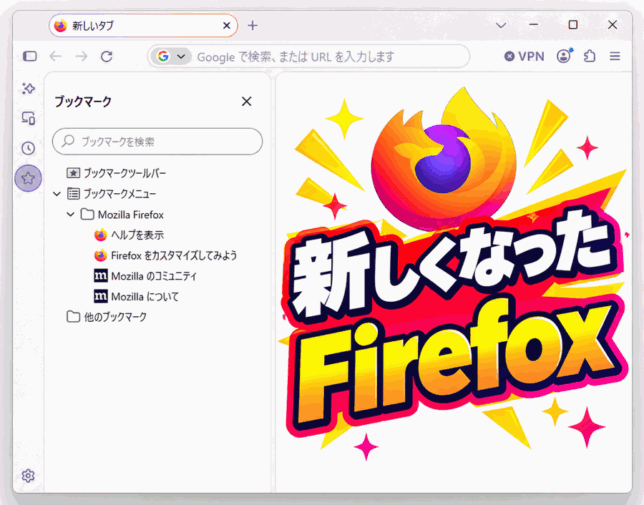Click the Firefox icon beside ヘルプを表示

[x=101, y=235]
